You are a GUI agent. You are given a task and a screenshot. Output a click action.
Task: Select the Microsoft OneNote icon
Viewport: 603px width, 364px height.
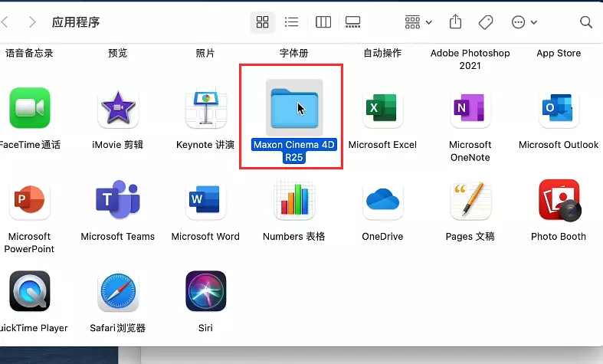point(470,108)
